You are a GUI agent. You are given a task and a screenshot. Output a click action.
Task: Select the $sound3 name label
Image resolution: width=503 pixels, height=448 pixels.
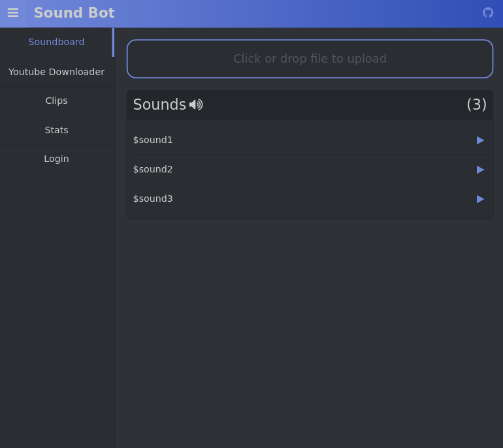click(x=153, y=199)
